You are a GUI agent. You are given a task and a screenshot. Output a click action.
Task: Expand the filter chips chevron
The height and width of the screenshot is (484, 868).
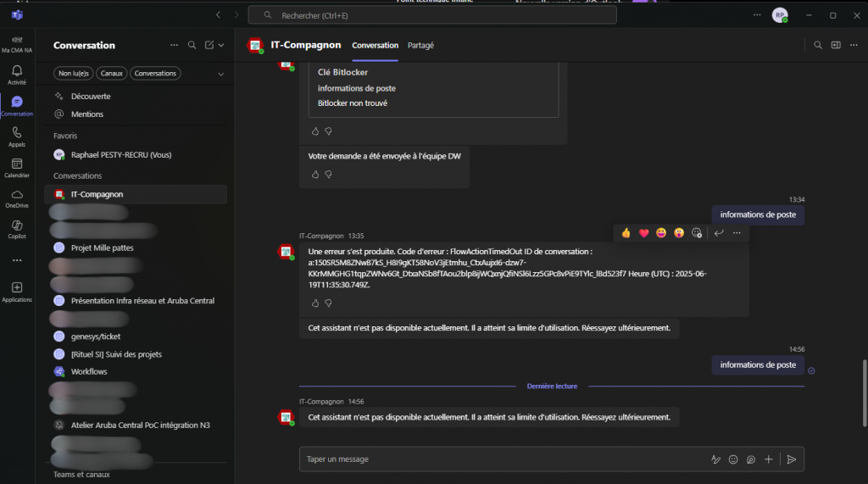click(221, 74)
